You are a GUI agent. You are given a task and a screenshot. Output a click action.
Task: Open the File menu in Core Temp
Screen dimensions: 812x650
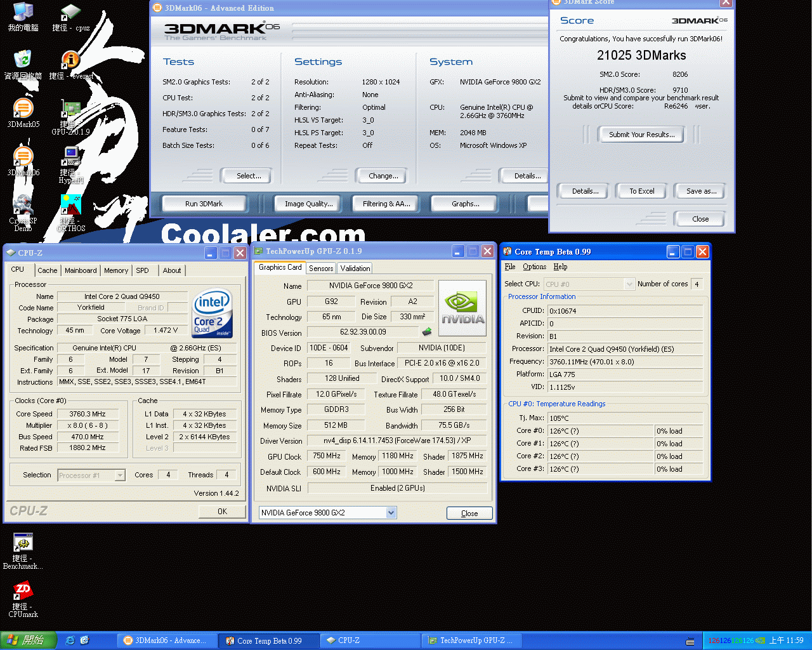click(x=510, y=267)
